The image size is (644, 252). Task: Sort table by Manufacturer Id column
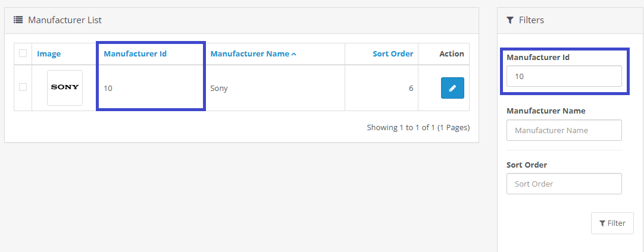point(135,54)
